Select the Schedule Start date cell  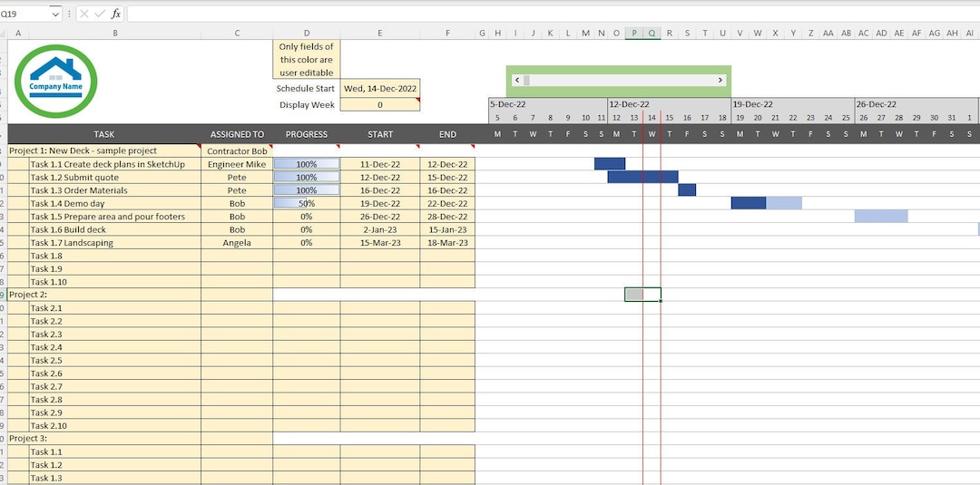380,89
